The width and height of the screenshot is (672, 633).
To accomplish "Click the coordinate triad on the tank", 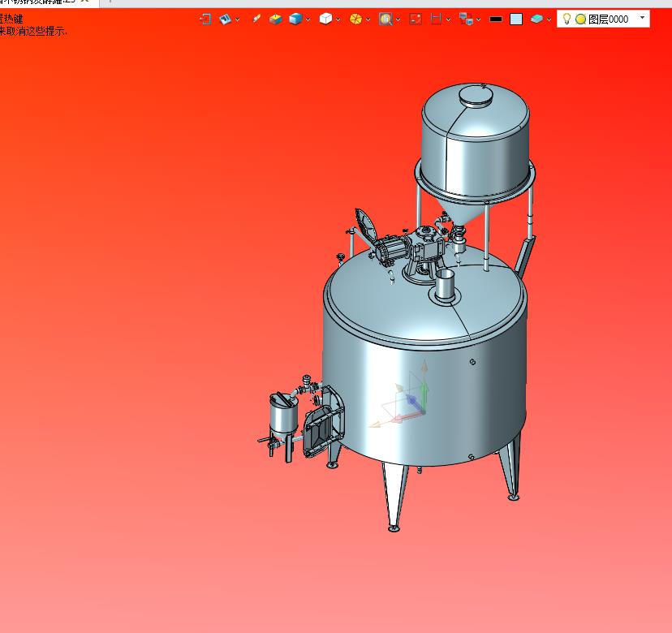I will click(411, 402).
